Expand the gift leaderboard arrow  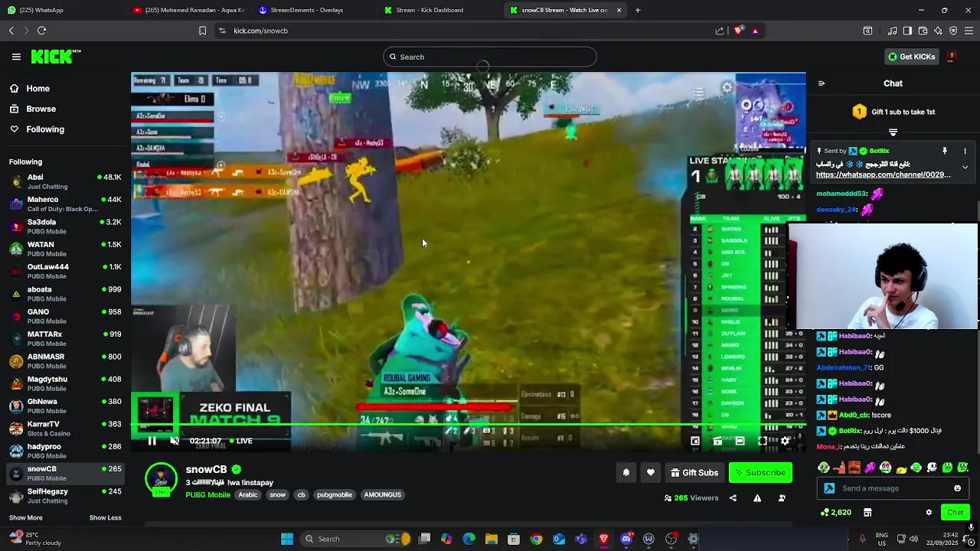[x=893, y=132]
